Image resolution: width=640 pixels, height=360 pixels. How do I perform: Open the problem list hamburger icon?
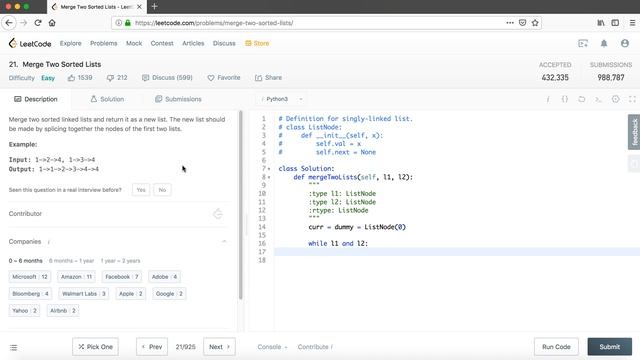pyautogui.click(x=13, y=348)
